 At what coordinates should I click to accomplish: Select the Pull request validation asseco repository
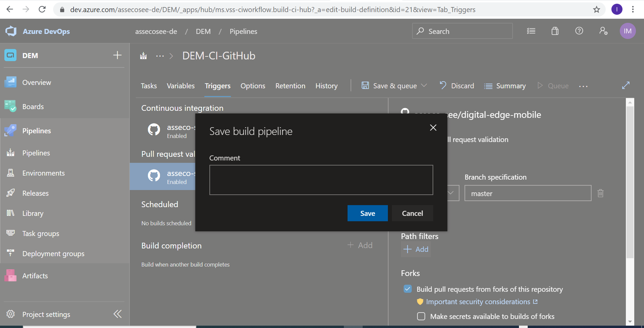[x=162, y=177]
